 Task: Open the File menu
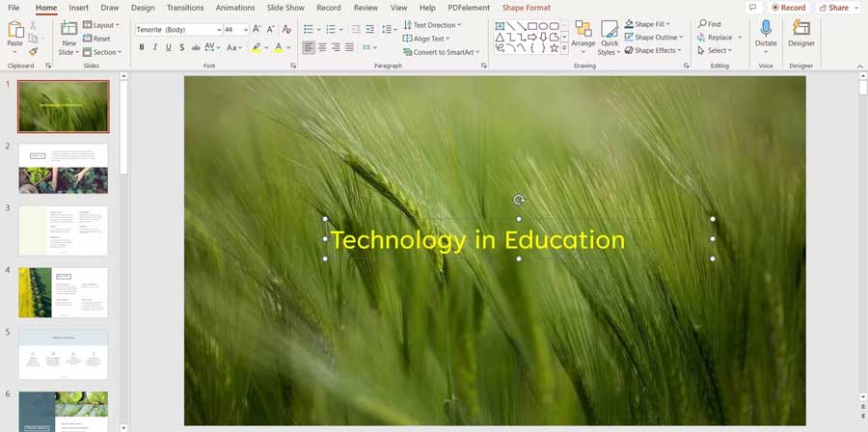(14, 8)
